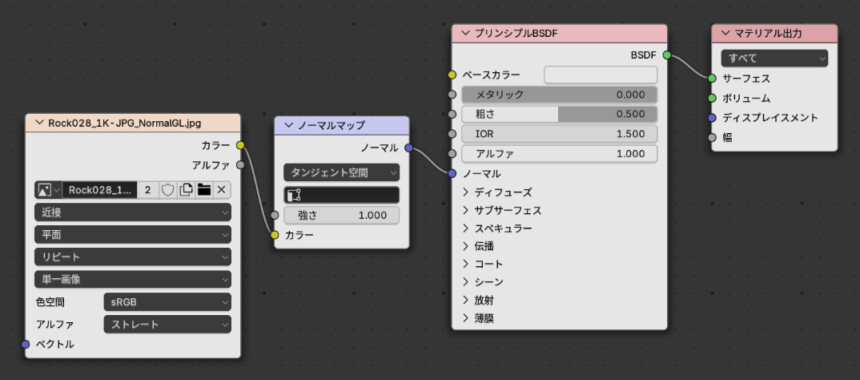This screenshot has width=860, height=380.
Task: Open ベースカラー color swatch
Action: (601, 75)
